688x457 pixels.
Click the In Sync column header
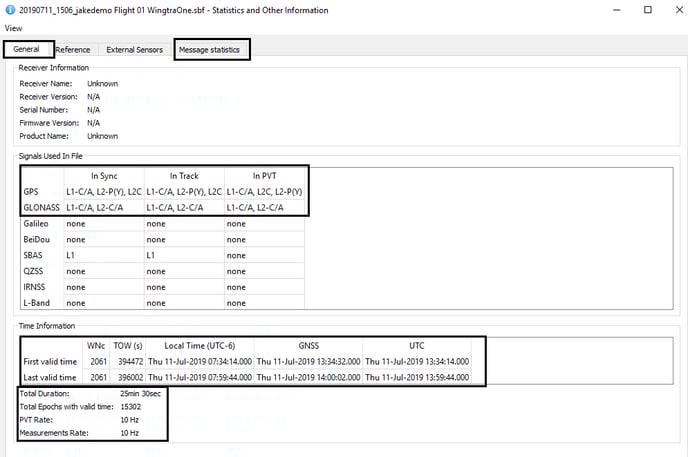click(103, 175)
